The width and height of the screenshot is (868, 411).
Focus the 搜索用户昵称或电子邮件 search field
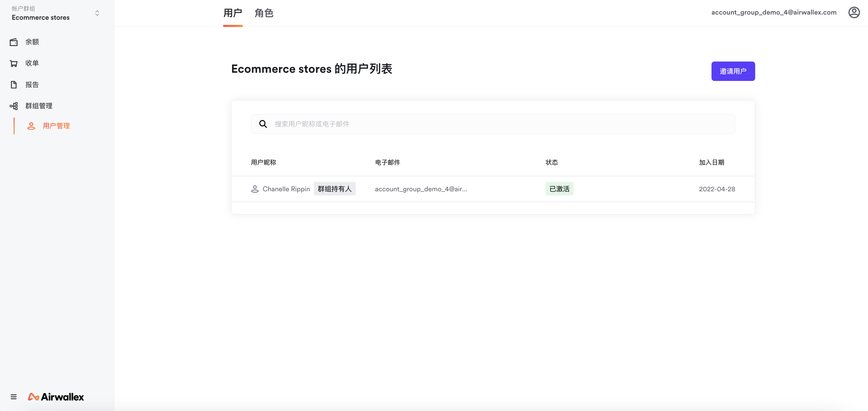click(493, 124)
